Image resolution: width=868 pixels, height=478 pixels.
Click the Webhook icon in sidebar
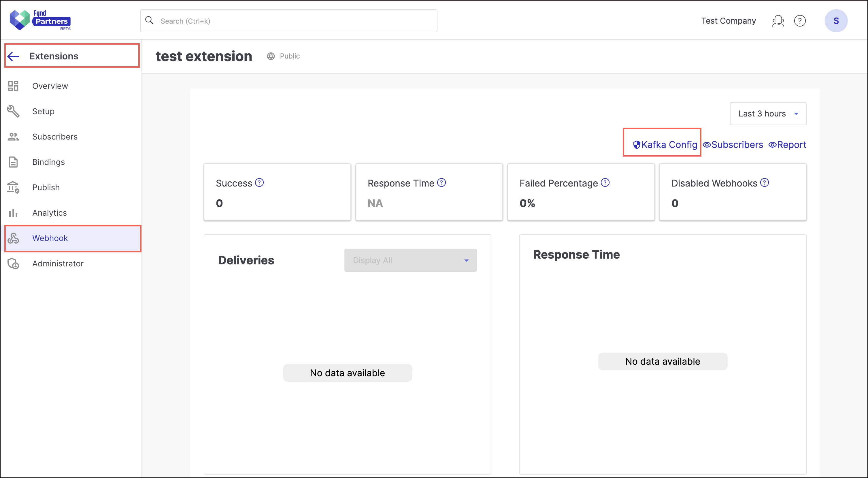13,238
